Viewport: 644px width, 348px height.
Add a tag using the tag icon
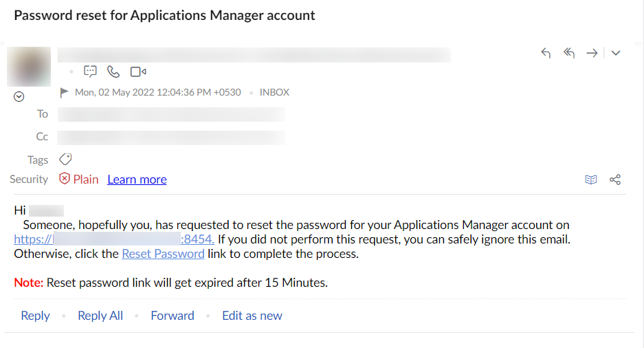tap(65, 160)
